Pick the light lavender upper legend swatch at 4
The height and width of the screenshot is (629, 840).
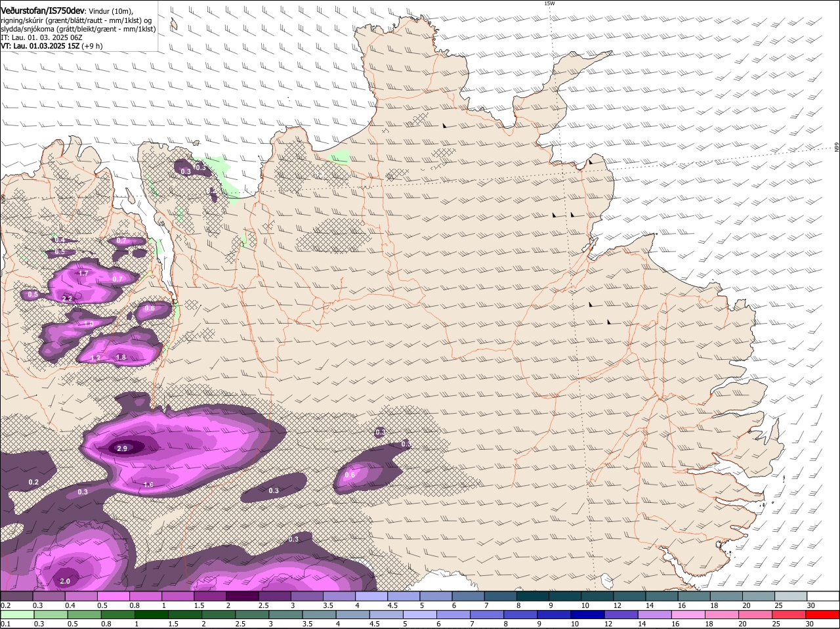click(371, 596)
